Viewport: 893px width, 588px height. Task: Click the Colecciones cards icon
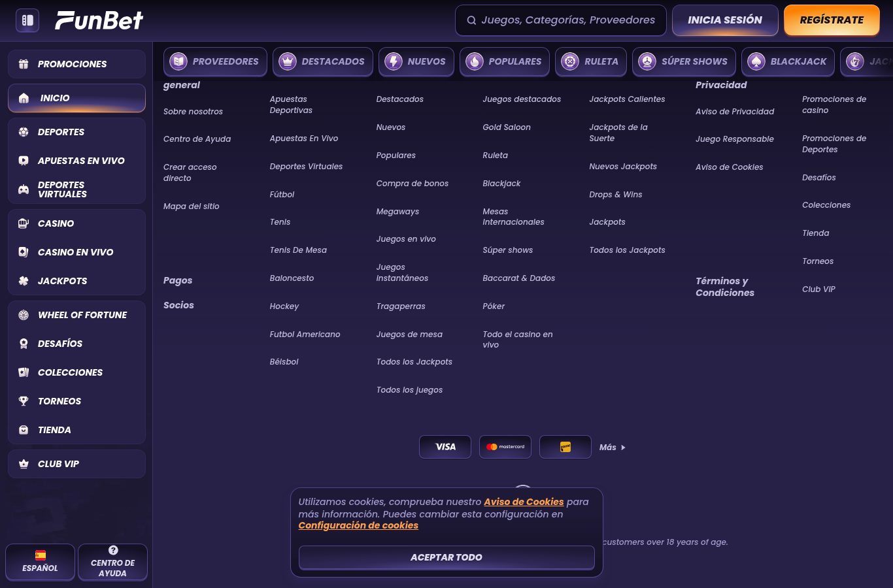[x=24, y=372]
